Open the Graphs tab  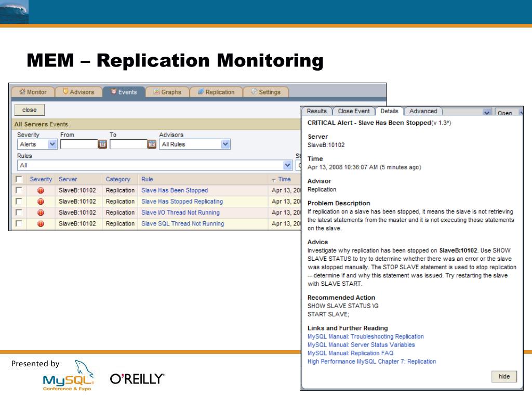click(x=167, y=92)
